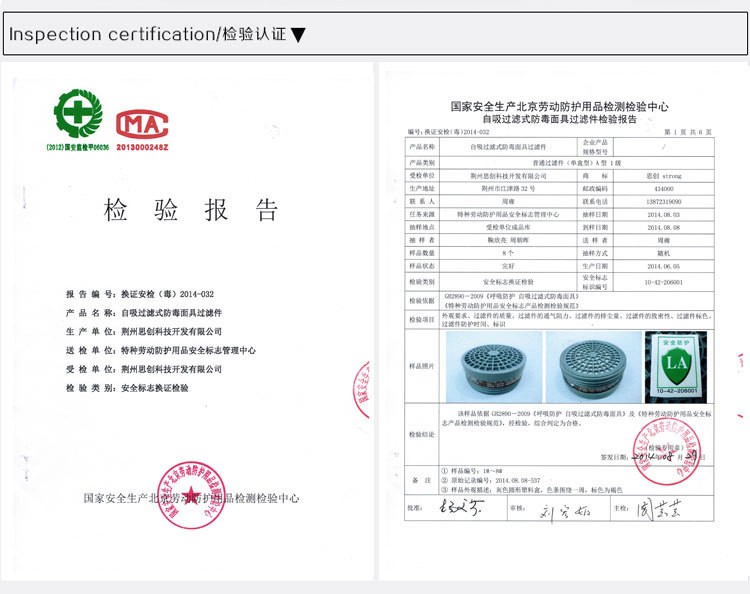Click the handwritten signature after '批准:'
Screen dimensions: 750x594
(461, 507)
